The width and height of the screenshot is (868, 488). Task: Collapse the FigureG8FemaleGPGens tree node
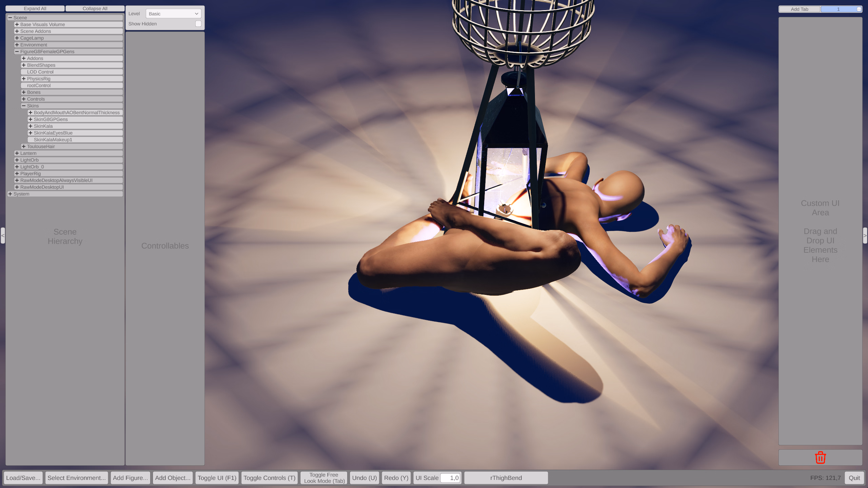pos(17,52)
